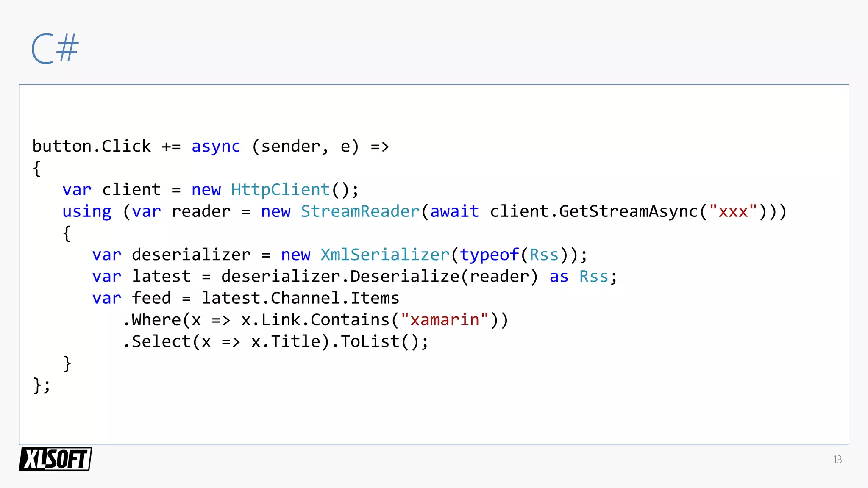The width and height of the screenshot is (868, 488).
Task: Click 'HttpClient' in the code
Action: pyautogui.click(x=280, y=190)
